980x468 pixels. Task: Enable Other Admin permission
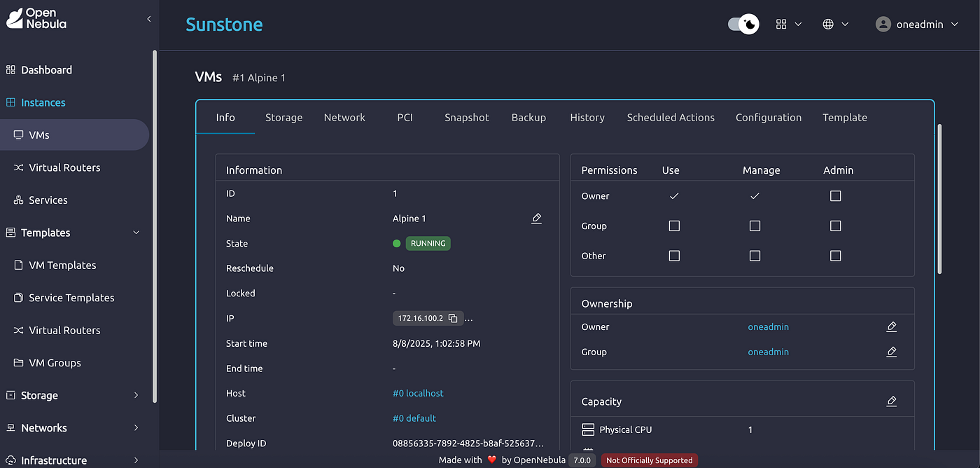(x=835, y=256)
